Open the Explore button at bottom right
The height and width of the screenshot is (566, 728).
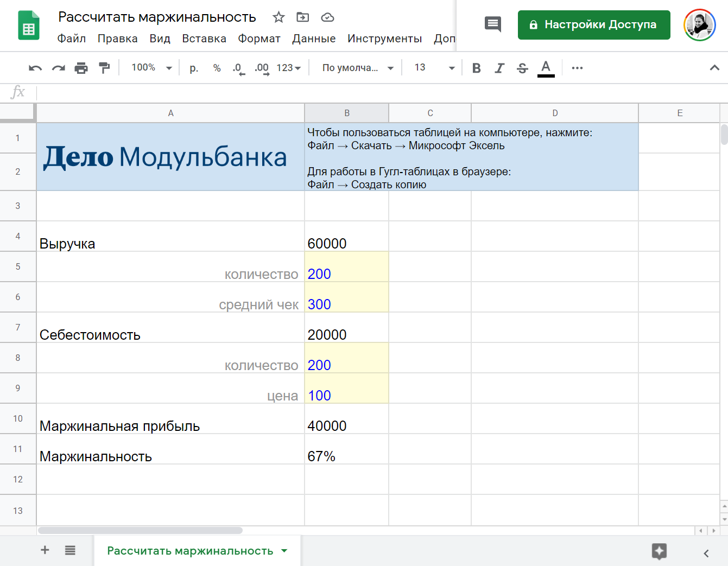659,551
